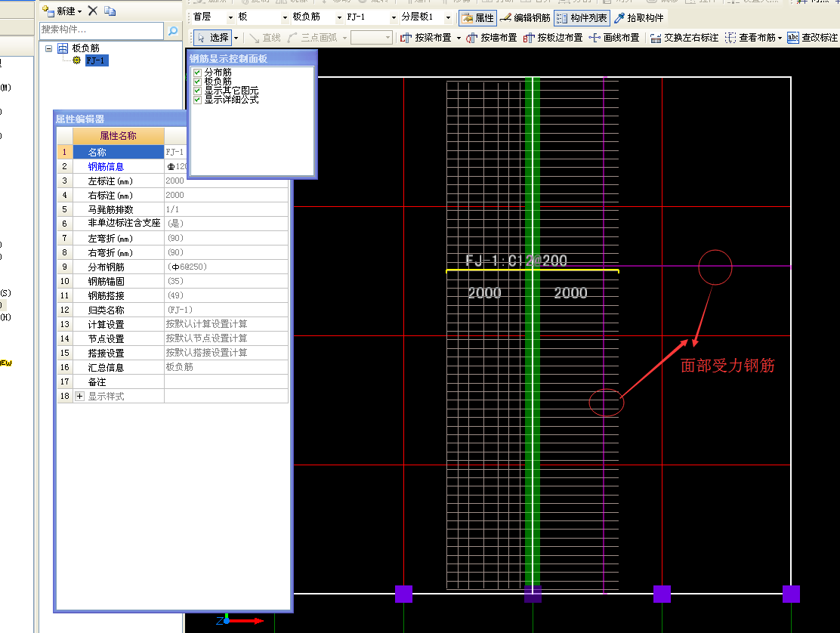Toggle the 板负筋 display checkbox

coord(197,82)
